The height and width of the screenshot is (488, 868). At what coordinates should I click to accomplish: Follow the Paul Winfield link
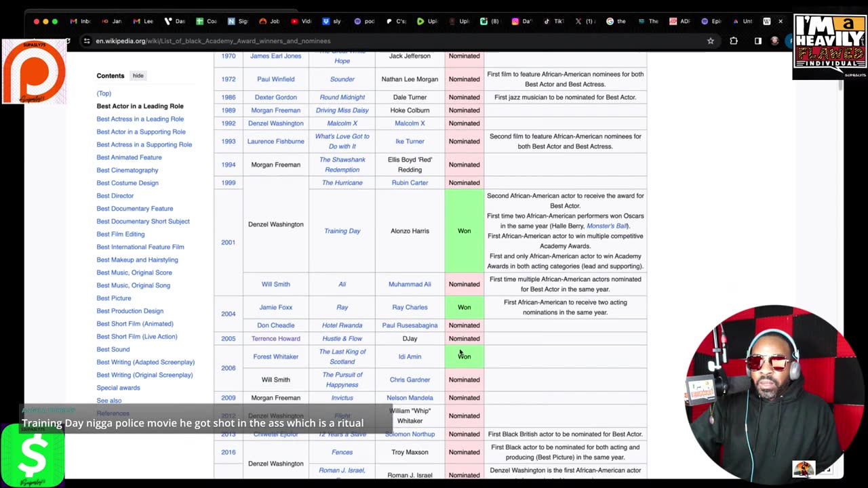pos(275,79)
